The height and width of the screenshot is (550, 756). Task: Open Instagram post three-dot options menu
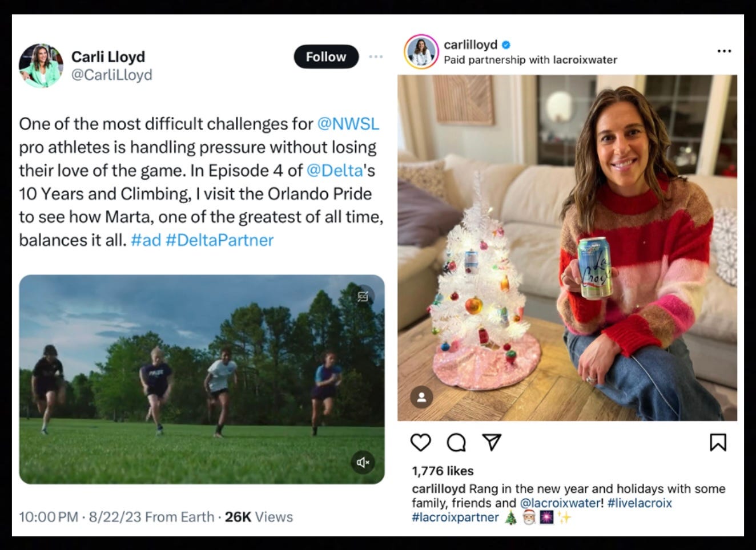tap(724, 51)
